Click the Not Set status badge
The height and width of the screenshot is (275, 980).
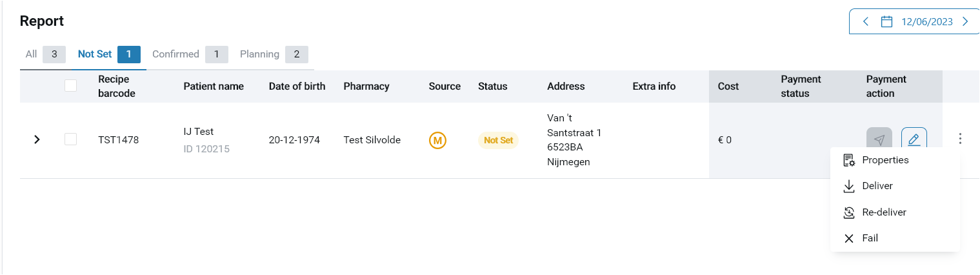pos(498,140)
